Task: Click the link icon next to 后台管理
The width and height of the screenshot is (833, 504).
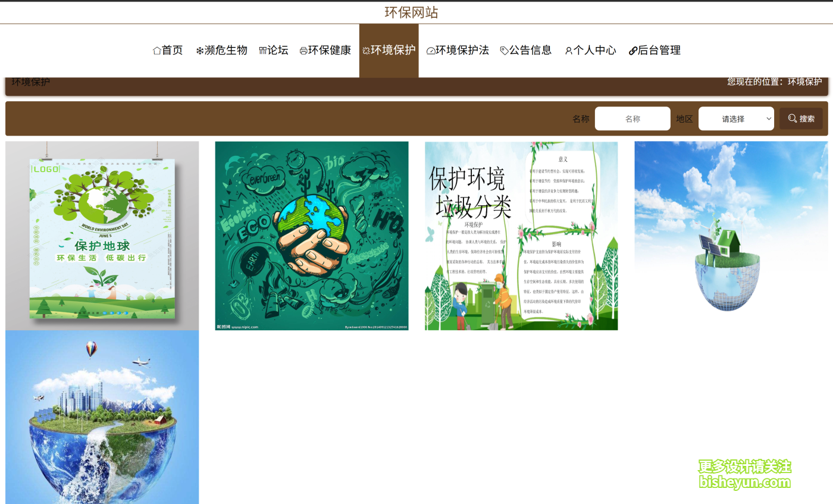Action: (632, 50)
